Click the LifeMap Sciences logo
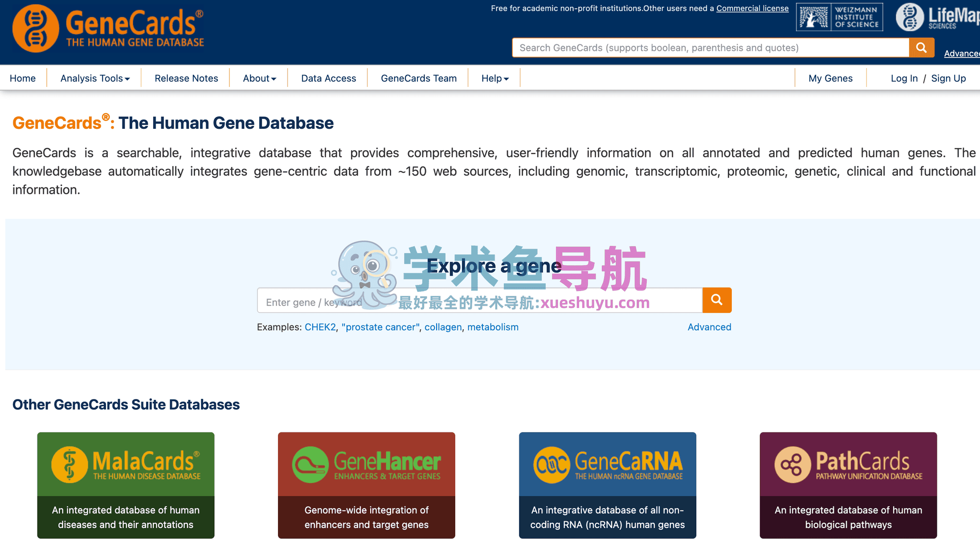 [937, 17]
